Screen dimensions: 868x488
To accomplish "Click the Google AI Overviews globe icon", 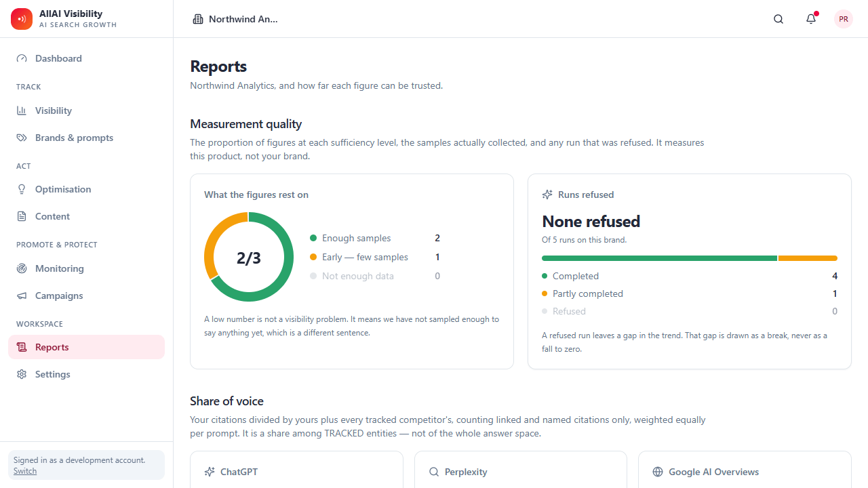I will [658, 472].
